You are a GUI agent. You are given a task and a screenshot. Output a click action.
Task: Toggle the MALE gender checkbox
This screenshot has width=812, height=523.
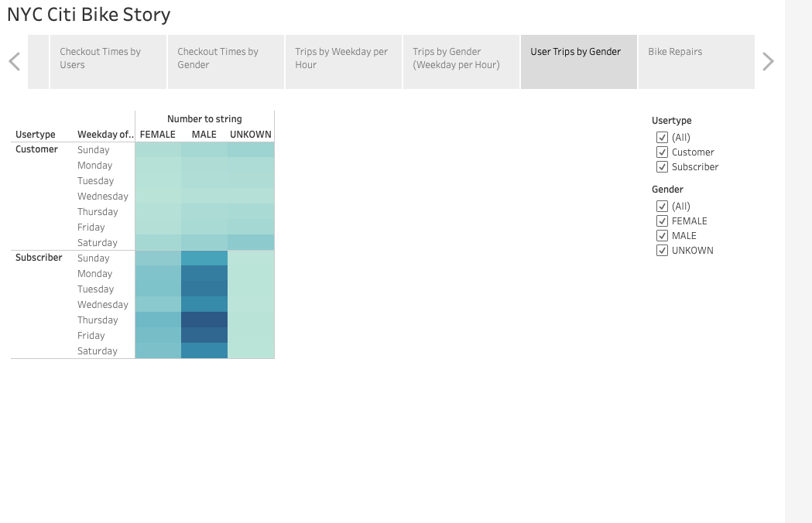pos(662,236)
